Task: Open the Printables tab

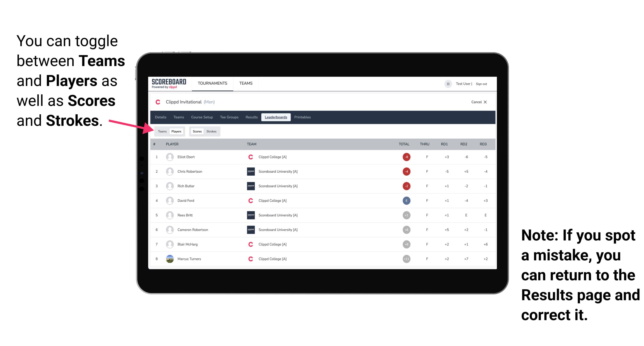Action: (303, 117)
